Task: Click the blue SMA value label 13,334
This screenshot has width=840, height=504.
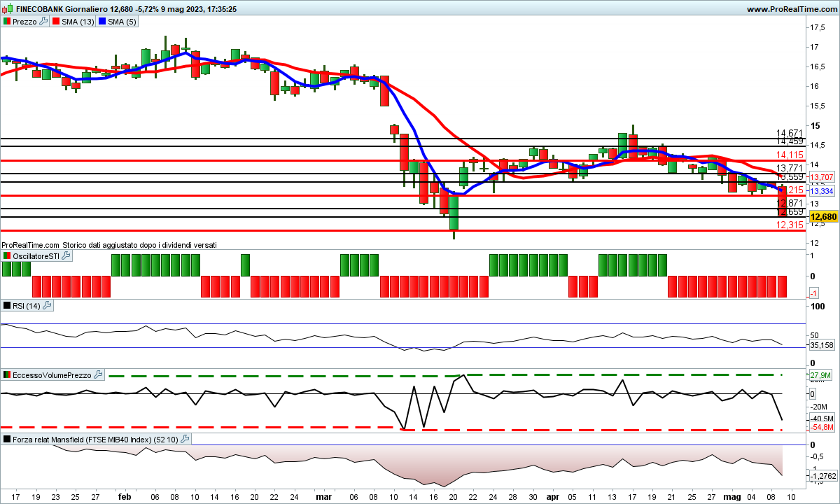Action: click(x=821, y=191)
